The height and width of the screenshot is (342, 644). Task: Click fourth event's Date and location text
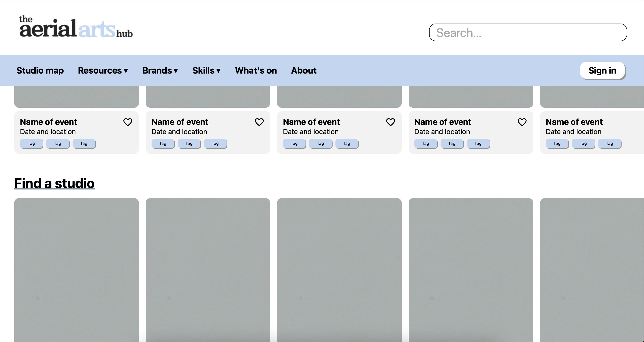pos(442,132)
